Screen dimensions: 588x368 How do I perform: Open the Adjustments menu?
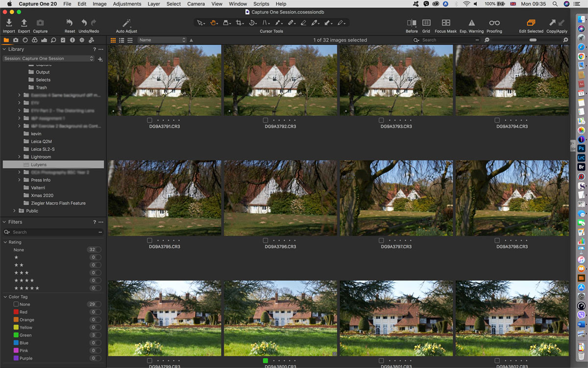(127, 4)
